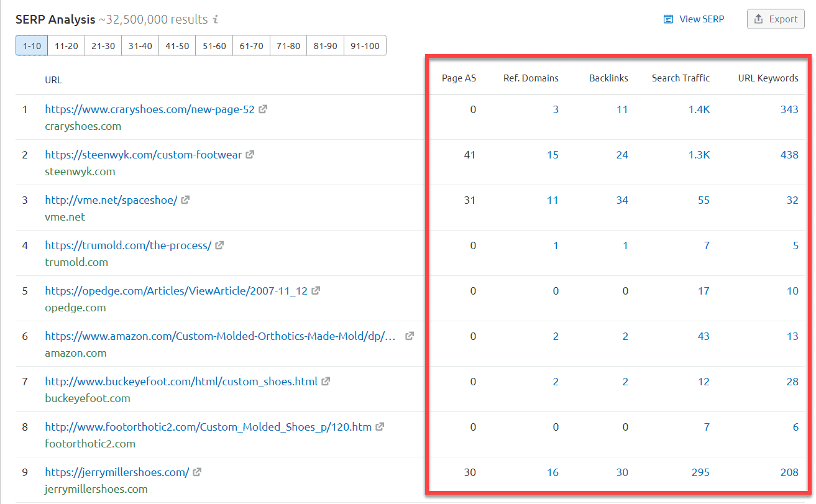Switch to the 11-20 results tab
This screenshot has height=504, width=816.
click(66, 45)
